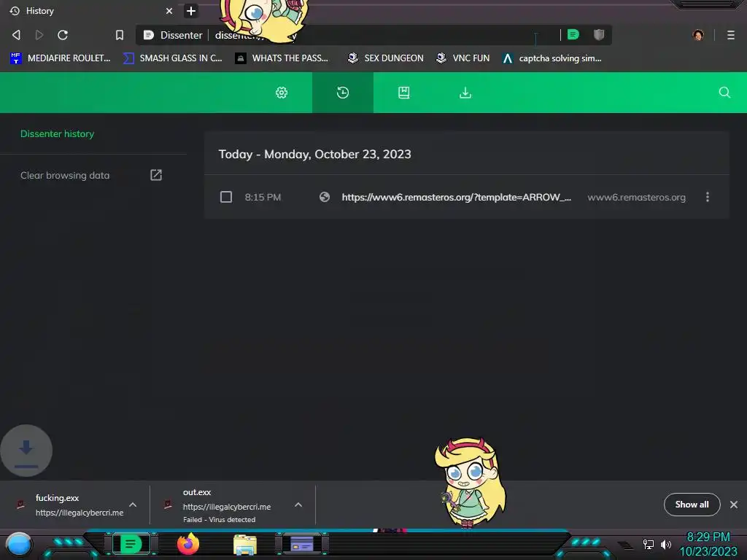This screenshot has height=560, width=747.
Task: Open SMASH GLASS IN C... bookmark
Action: point(172,58)
